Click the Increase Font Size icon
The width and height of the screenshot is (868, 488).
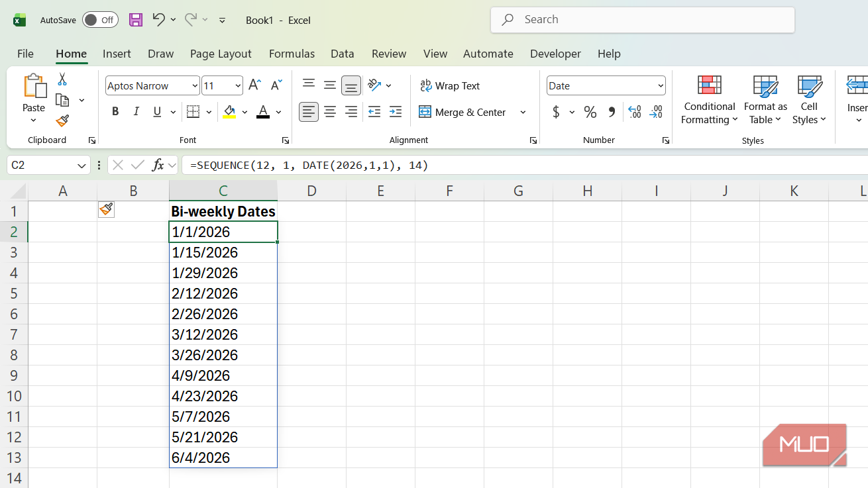254,85
